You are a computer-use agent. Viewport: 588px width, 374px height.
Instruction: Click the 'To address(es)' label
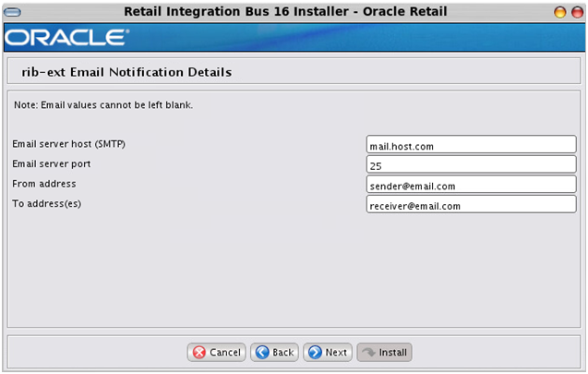tap(47, 204)
